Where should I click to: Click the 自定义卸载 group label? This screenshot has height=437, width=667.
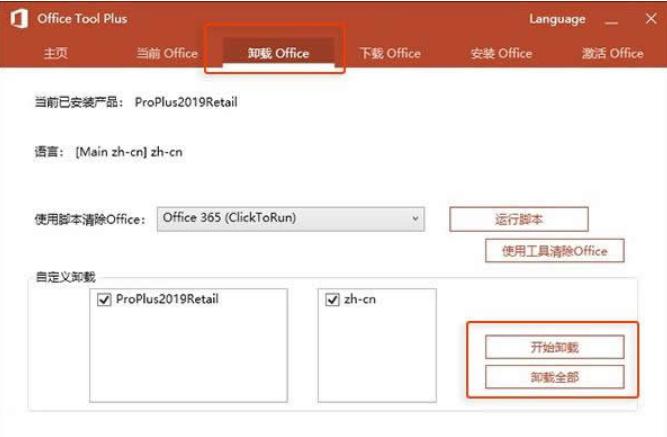coord(66,277)
